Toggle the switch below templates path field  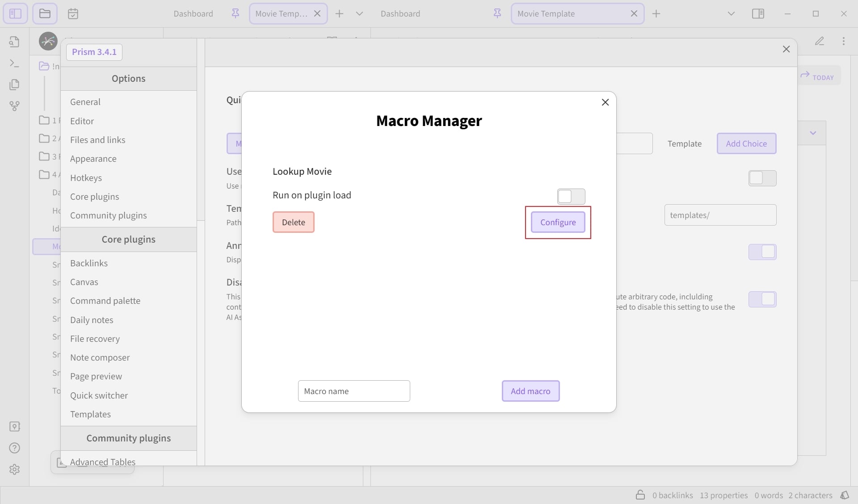[x=762, y=252]
